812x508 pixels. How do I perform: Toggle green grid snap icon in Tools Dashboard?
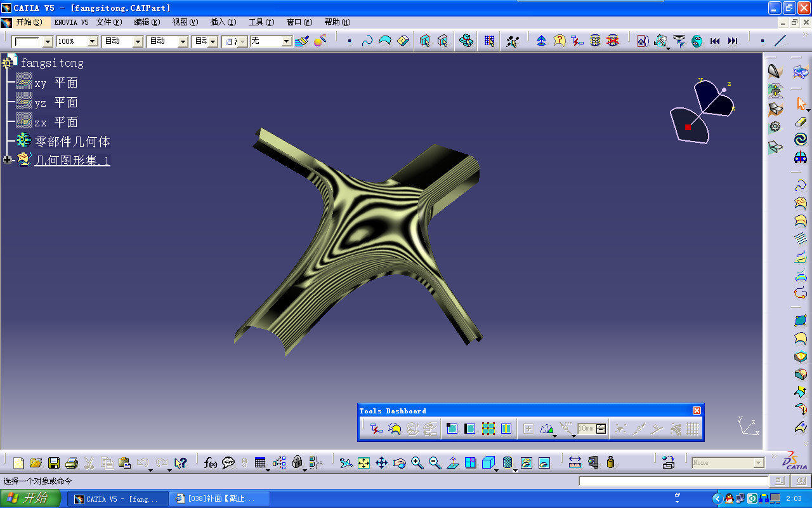[488, 429]
